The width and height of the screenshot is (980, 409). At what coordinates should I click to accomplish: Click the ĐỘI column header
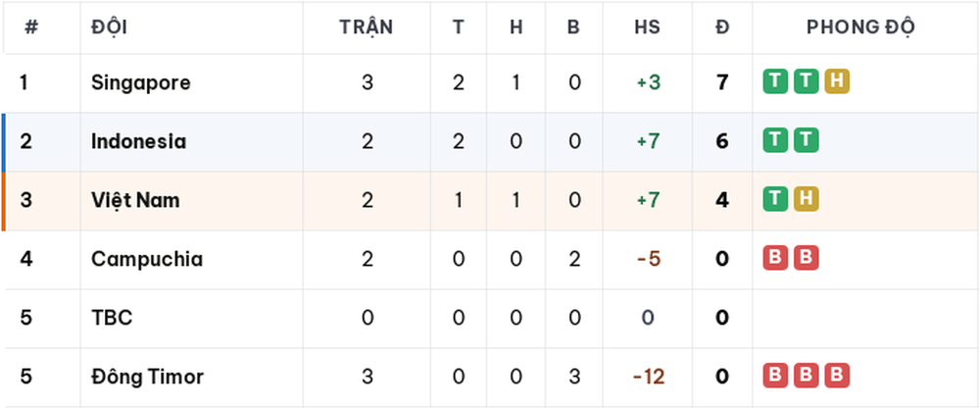tap(110, 26)
